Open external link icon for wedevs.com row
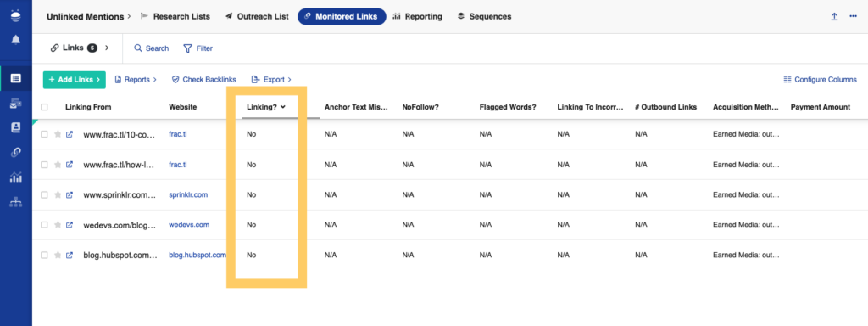The image size is (868, 326). tap(70, 224)
